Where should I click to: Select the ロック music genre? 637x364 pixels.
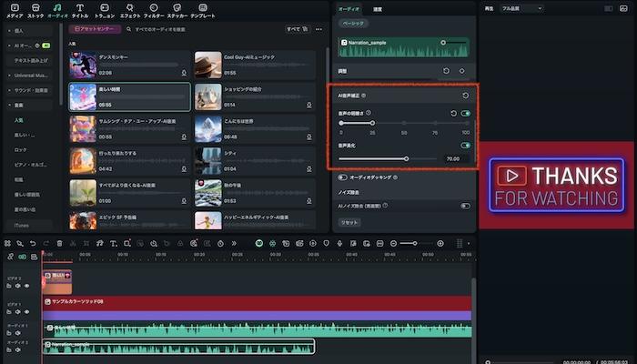pyautogui.click(x=20, y=149)
